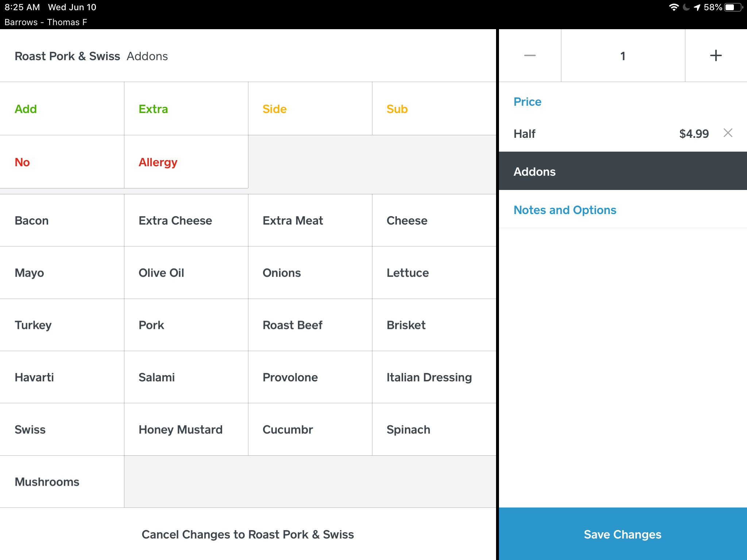Select the Extra modifier prefix
Viewport: 747px width, 560px height.
pos(186,109)
